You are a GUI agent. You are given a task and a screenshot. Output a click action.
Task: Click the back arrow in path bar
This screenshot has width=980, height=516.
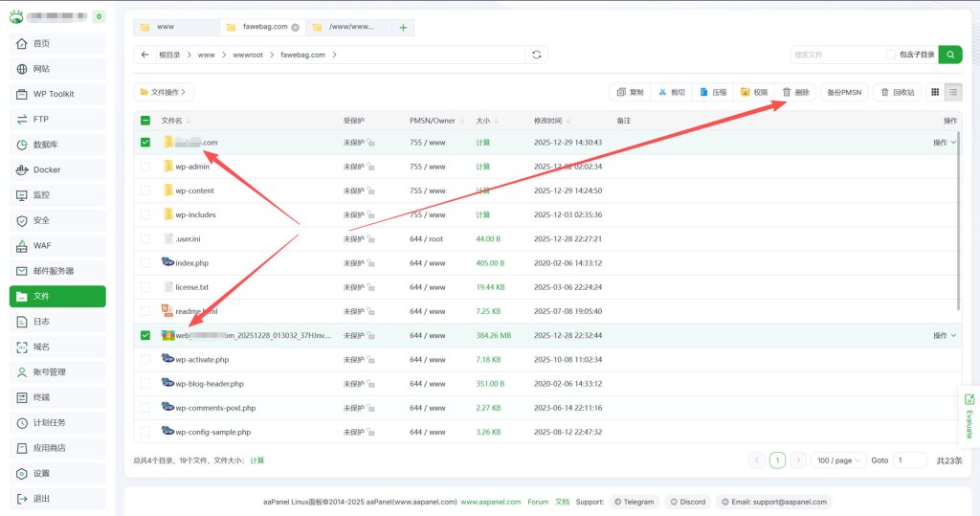[145, 55]
